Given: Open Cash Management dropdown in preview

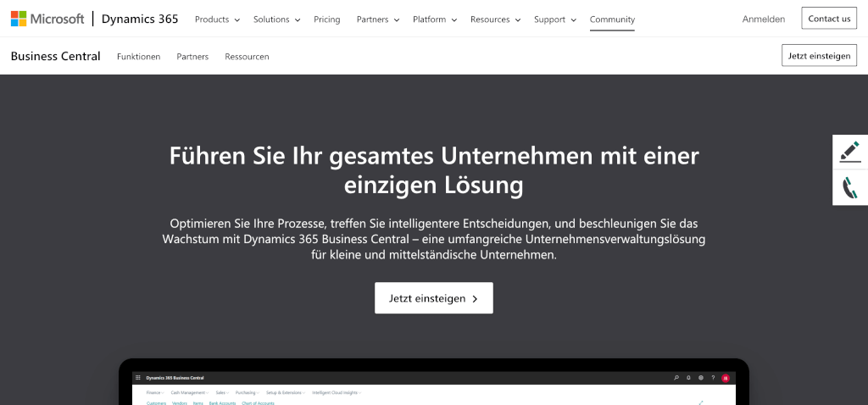Looking at the screenshot, I should (191, 393).
